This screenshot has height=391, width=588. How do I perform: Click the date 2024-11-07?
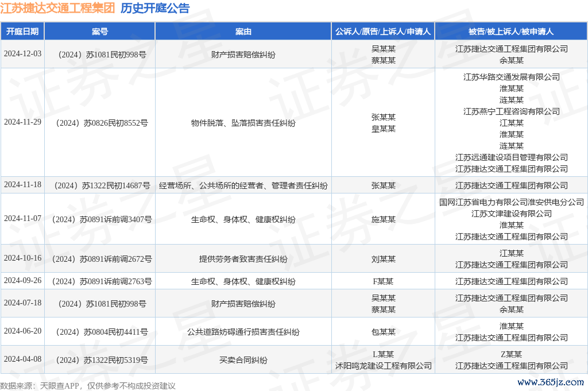[22, 218]
